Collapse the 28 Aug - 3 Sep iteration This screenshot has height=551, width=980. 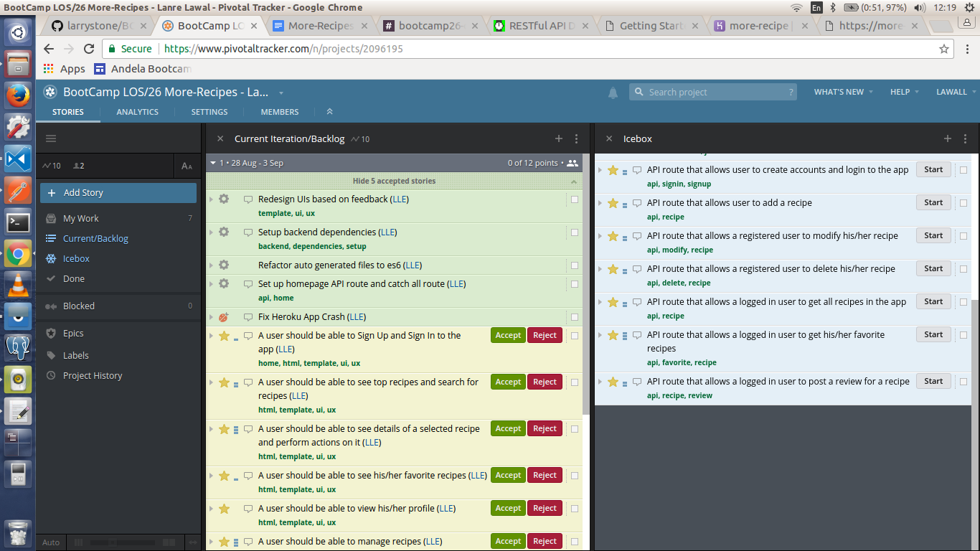[x=212, y=163]
